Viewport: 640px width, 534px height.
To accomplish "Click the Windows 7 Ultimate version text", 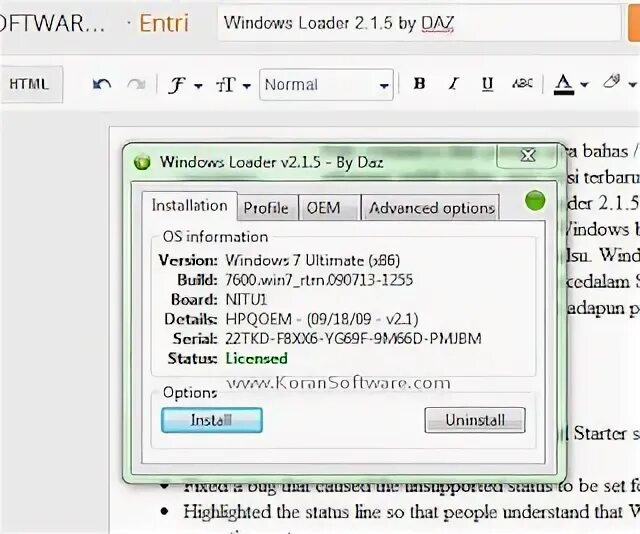I will click(x=313, y=260).
